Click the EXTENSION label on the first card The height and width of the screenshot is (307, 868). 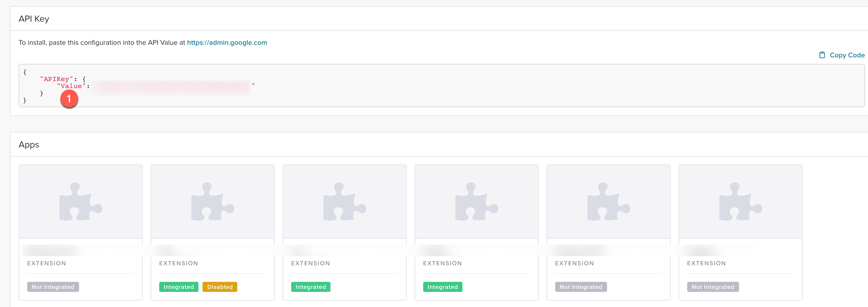[47, 263]
